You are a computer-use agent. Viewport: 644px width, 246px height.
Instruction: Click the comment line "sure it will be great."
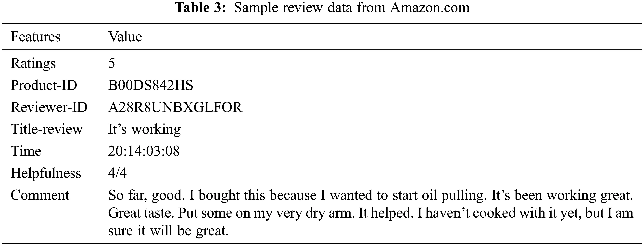point(168,231)
